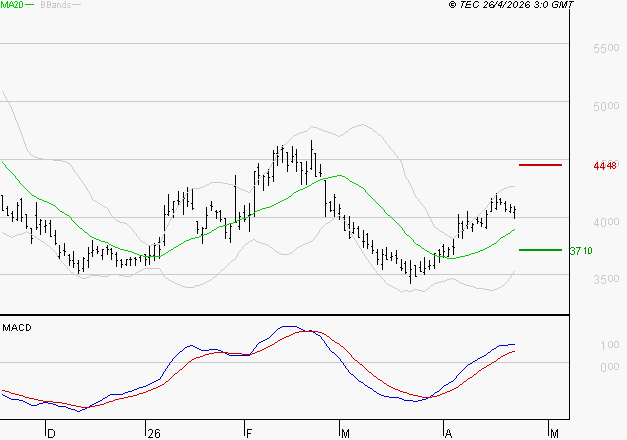Viewport: 627px width, 440px height.
Task: Click the BBands legend label
Action: coord(56,5)
